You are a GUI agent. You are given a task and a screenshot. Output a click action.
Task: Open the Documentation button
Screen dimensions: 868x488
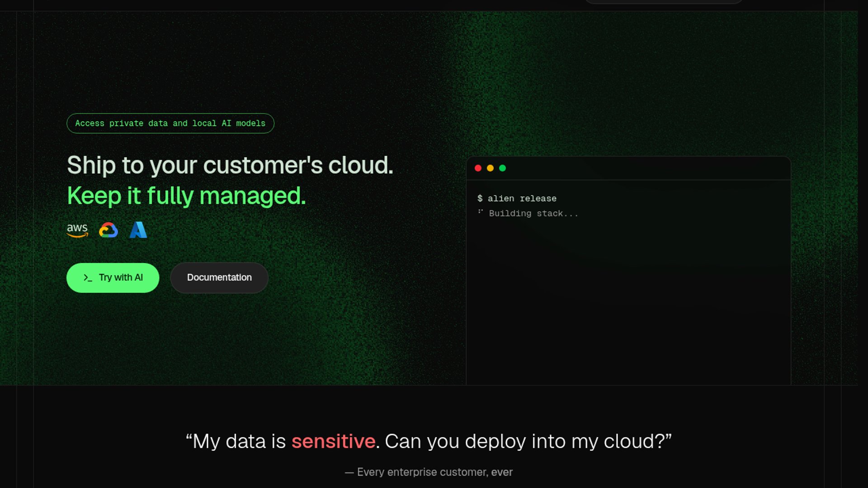tap(219, 277)
